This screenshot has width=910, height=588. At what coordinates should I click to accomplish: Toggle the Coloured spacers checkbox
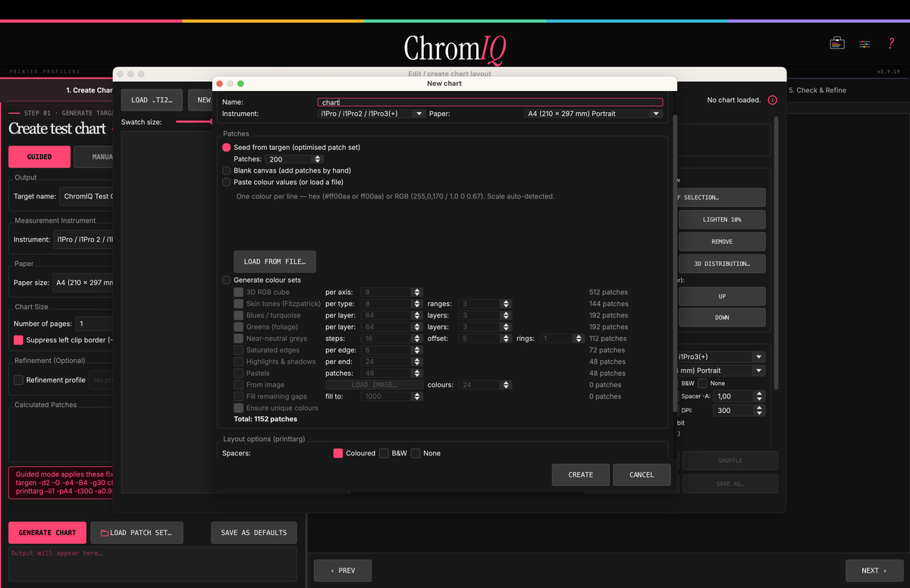pos(338,453)
